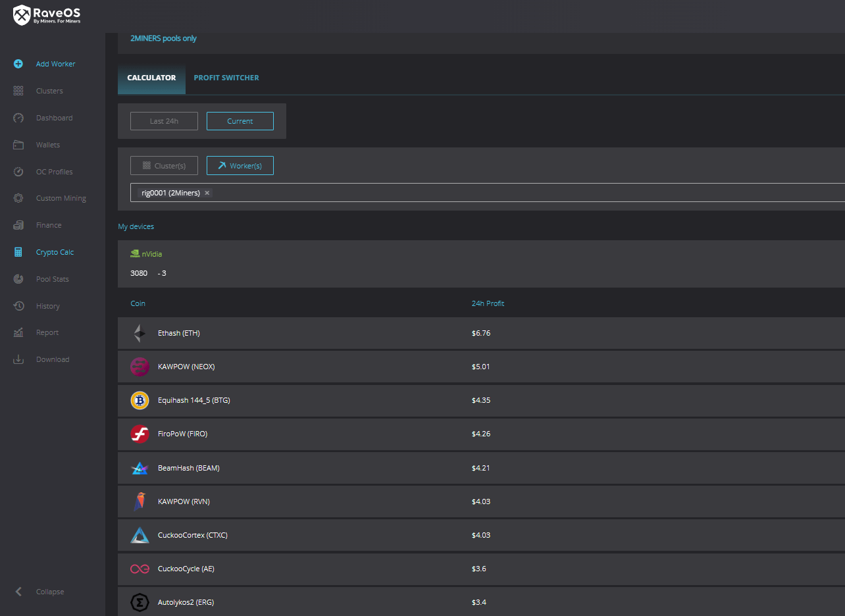
Task: Open Wallets folder icon in sidebar
Action: (18, 145)
